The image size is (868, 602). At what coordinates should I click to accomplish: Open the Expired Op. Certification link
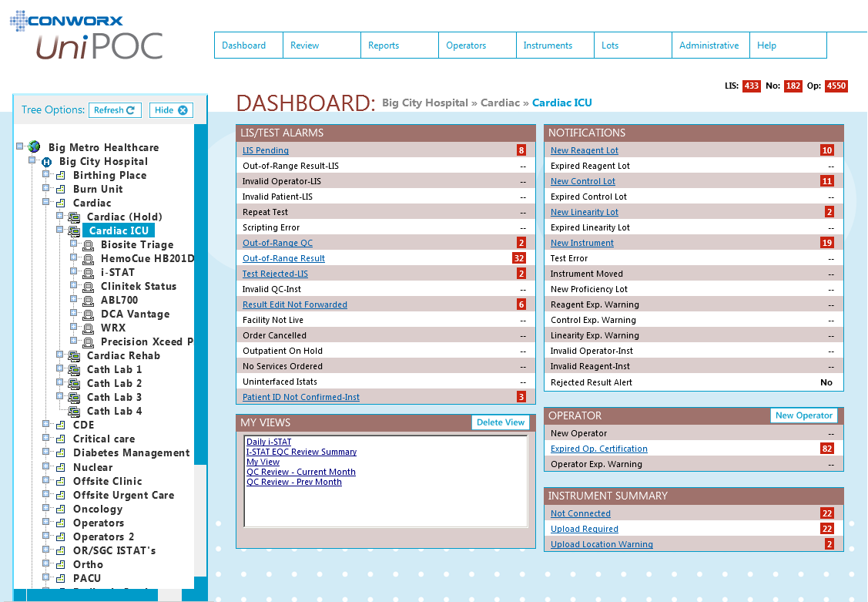point(599,449)
